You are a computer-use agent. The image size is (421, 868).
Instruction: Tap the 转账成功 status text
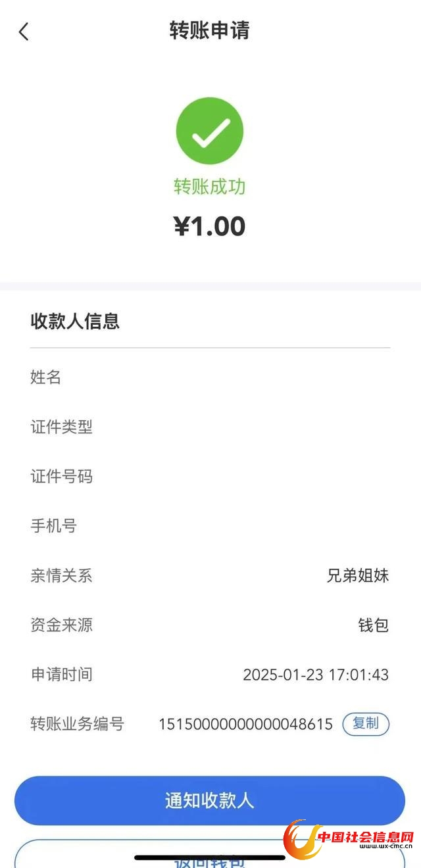pos(210,187)
